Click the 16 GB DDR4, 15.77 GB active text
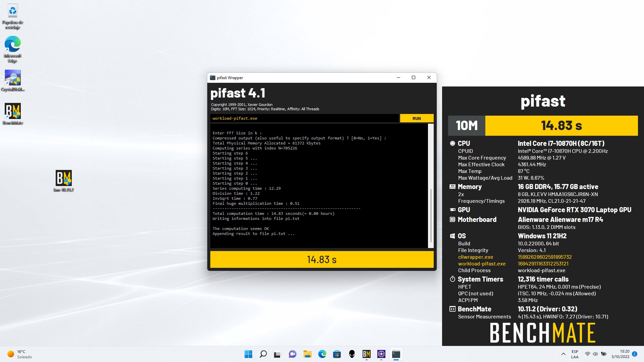 (558, 187)
